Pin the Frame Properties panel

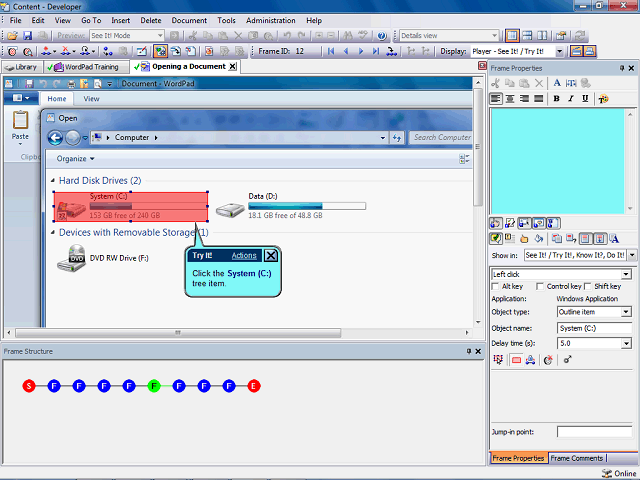point(622,68)
